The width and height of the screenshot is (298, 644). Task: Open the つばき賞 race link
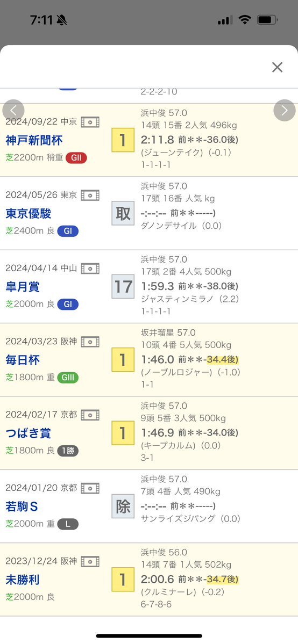[29, 433]
